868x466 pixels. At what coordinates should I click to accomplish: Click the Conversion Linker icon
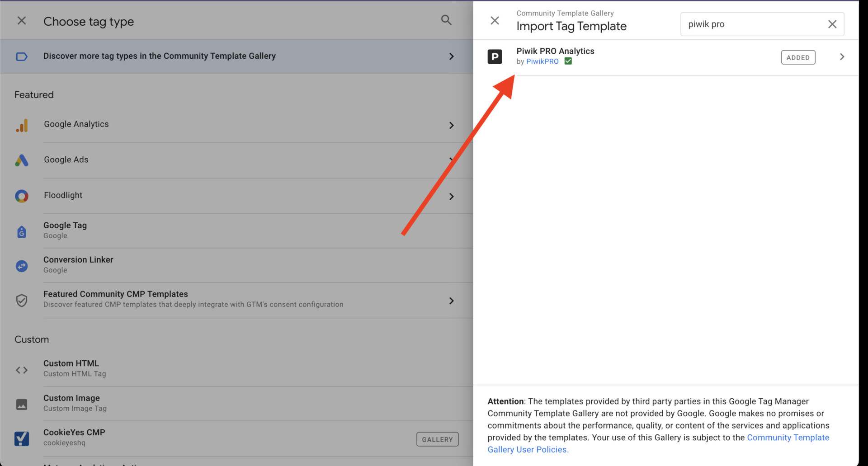tap(22, 266)
